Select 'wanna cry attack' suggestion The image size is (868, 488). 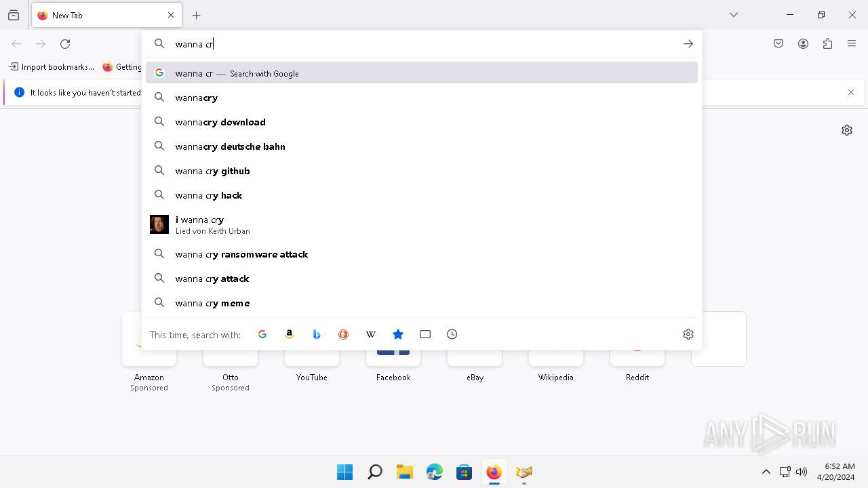pos(422,279)
